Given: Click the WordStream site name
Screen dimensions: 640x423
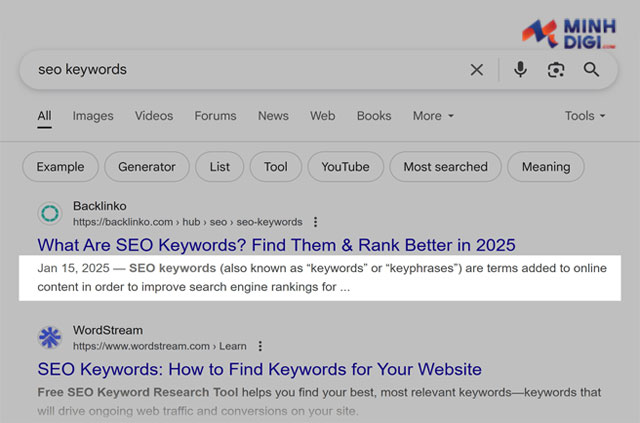Looking at the screenshot, I should tap(108, 330).
